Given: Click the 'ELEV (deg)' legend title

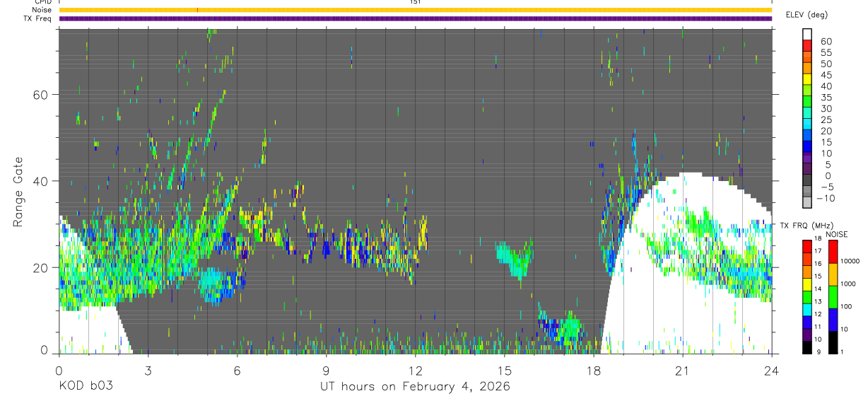Looking at the screenshot, I should tap(807, 14).
